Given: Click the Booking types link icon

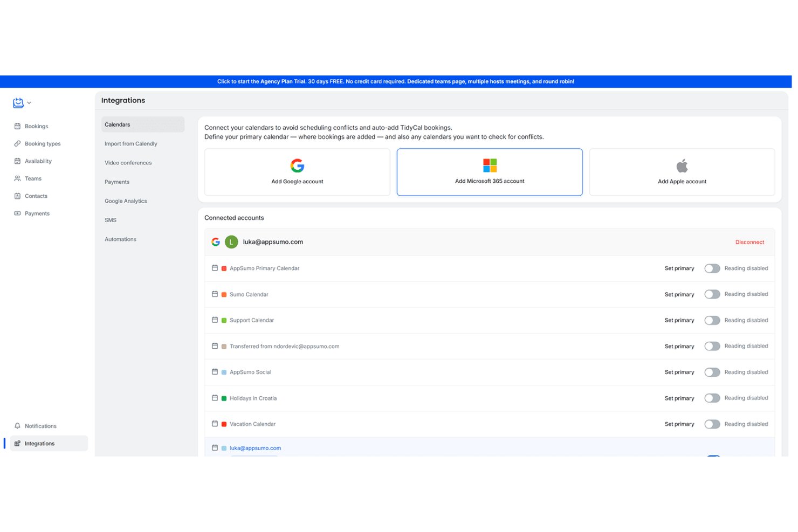Looking at the screenshot, I should 17,144.
